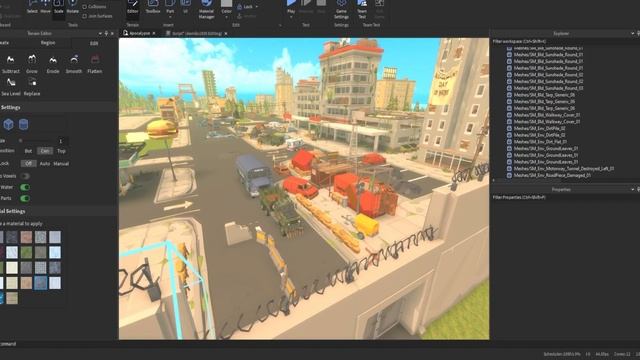Image resolution: width=640 pixels, height=360 pixels.
Task: Toggle the Collisions checkbox
Action: [x=84, y=7]
